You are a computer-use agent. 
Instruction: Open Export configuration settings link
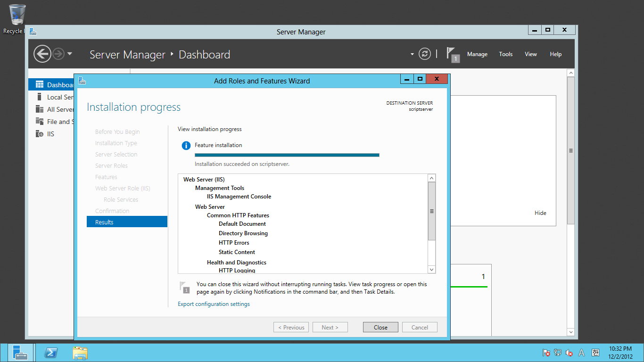coord(214,304)
